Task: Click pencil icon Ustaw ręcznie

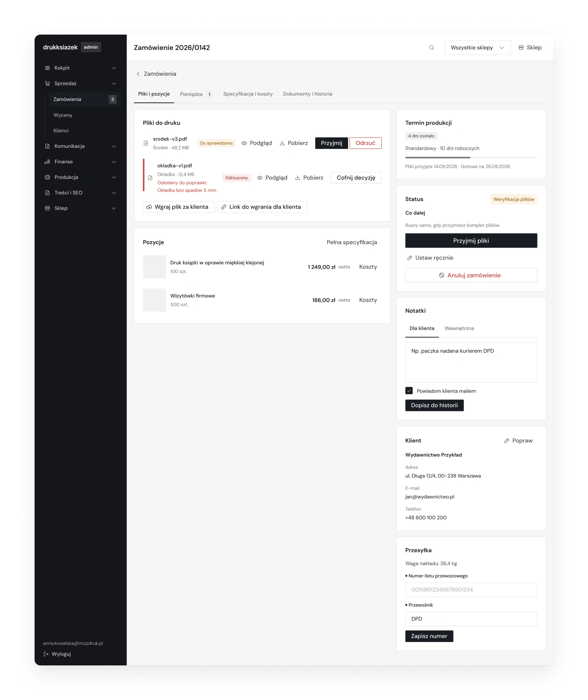Action: 410,258
